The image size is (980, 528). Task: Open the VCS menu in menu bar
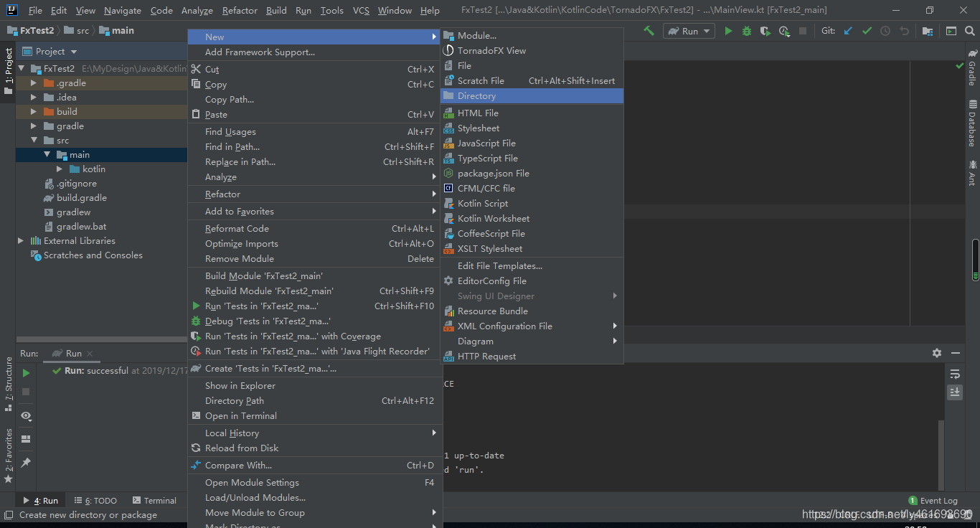[361, 11]
